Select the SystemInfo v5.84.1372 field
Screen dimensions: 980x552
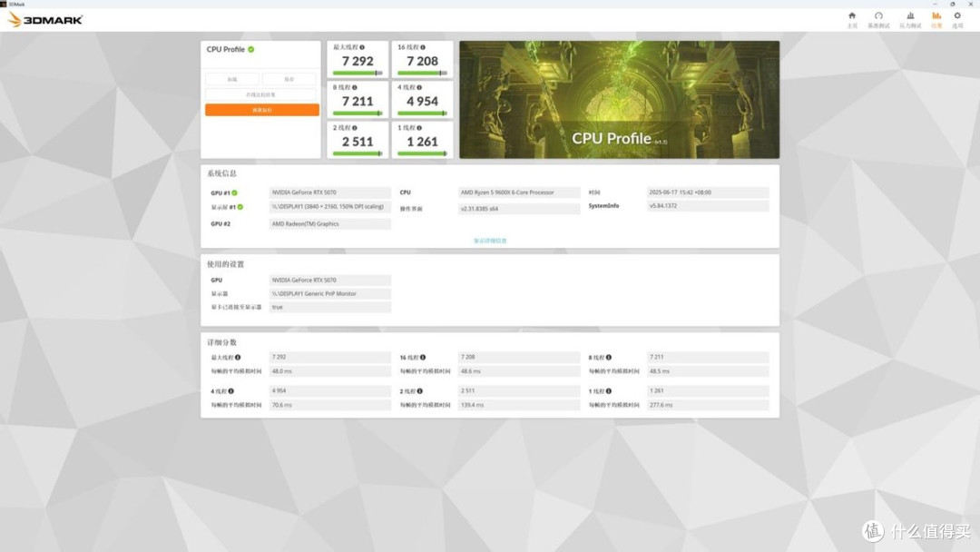click(x=708, y=206)
